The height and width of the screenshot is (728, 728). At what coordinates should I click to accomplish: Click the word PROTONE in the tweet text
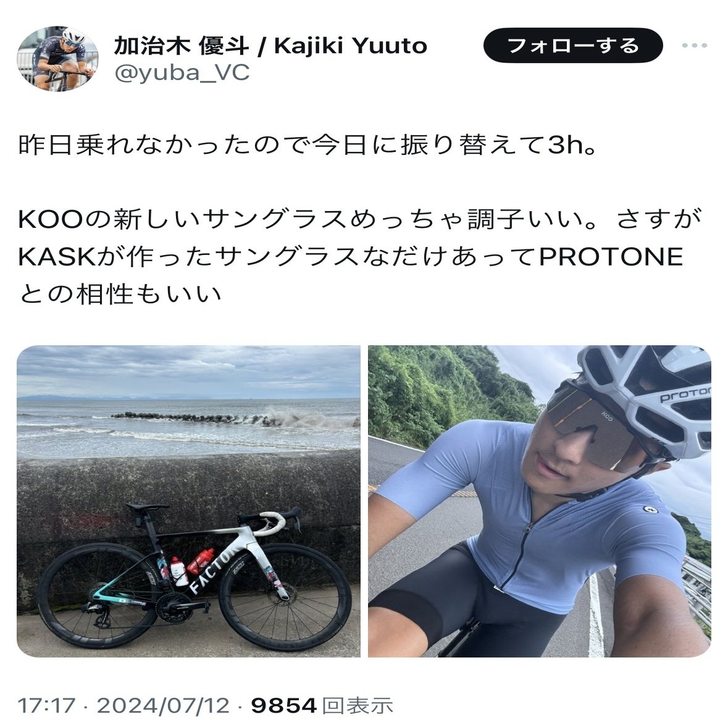click(x=611, y=257)
